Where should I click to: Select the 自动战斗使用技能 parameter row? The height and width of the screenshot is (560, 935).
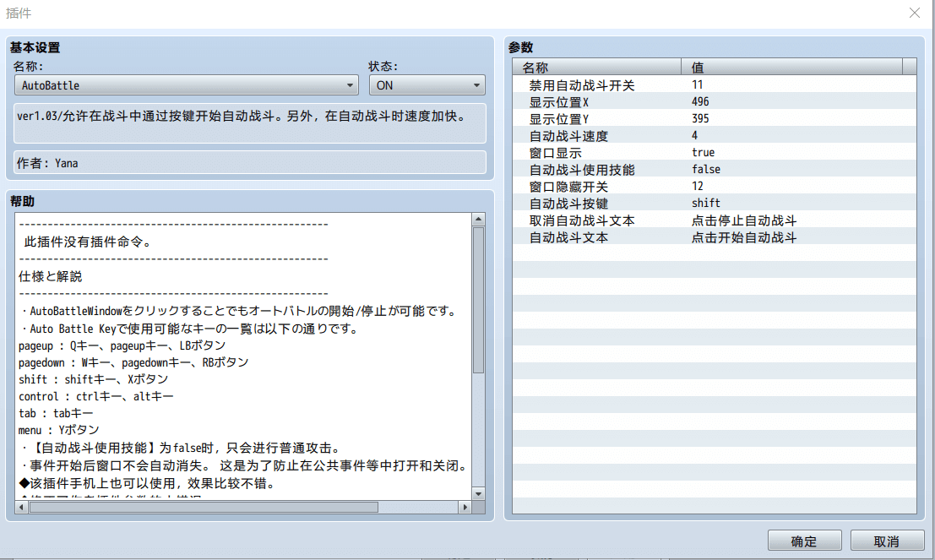pyautogui.click(x=715, y=170)
